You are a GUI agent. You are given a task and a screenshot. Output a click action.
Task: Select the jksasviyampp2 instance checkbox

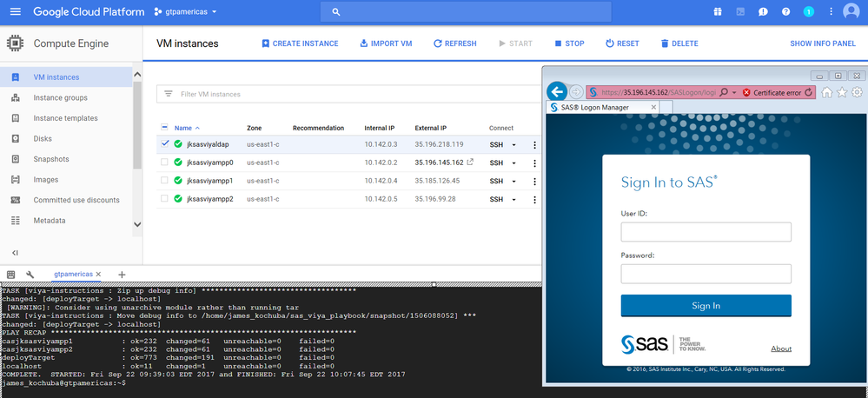pos(165,199)
